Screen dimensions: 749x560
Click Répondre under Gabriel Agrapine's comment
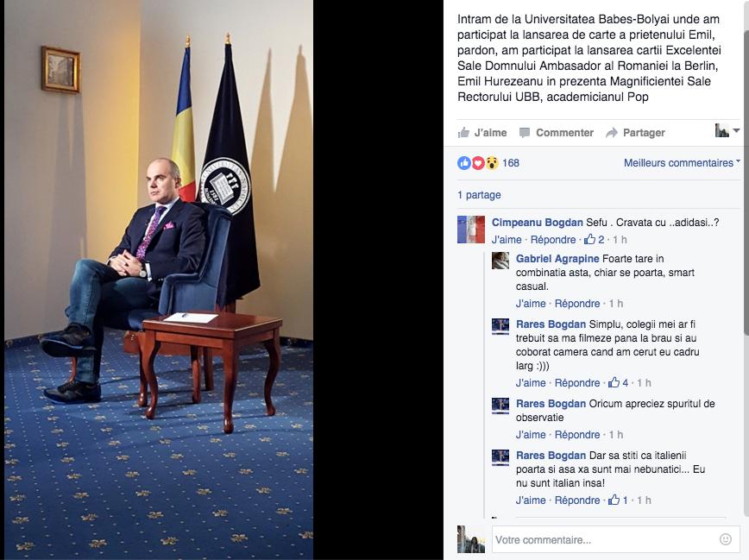coord(577,304)
